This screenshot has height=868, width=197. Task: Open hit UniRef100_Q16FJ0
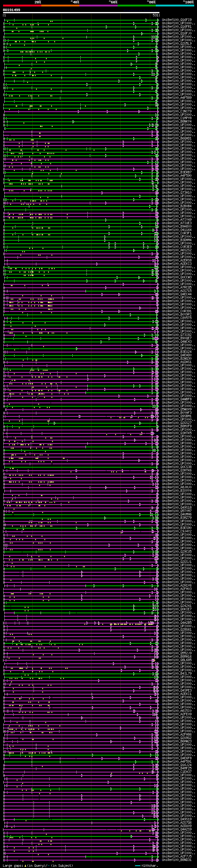177,33
